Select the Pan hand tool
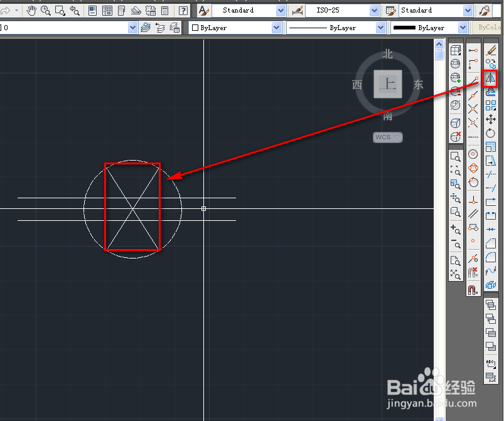504x421 pixels. (31, 11)
